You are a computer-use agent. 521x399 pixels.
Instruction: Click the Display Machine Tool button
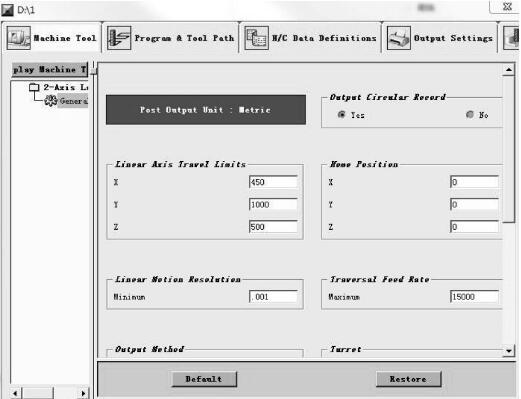50,70
